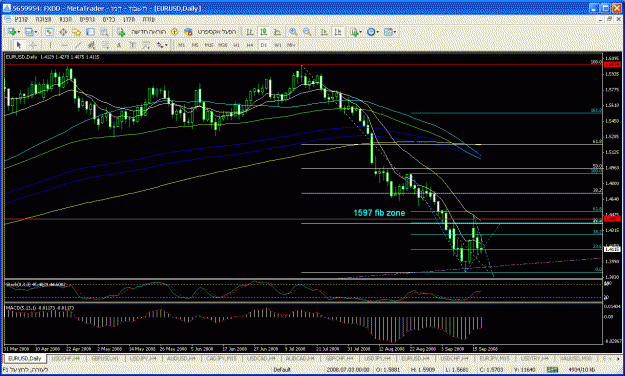Toggle the Terminal window icon

(x=90, y=32)
